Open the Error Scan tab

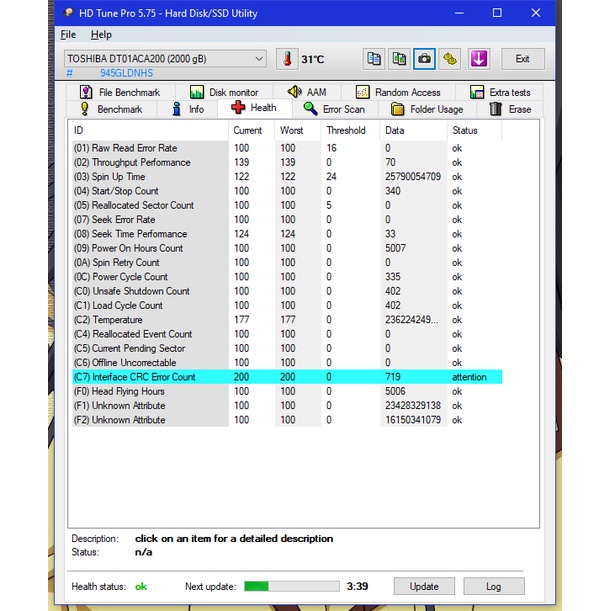tap(334, 109)
